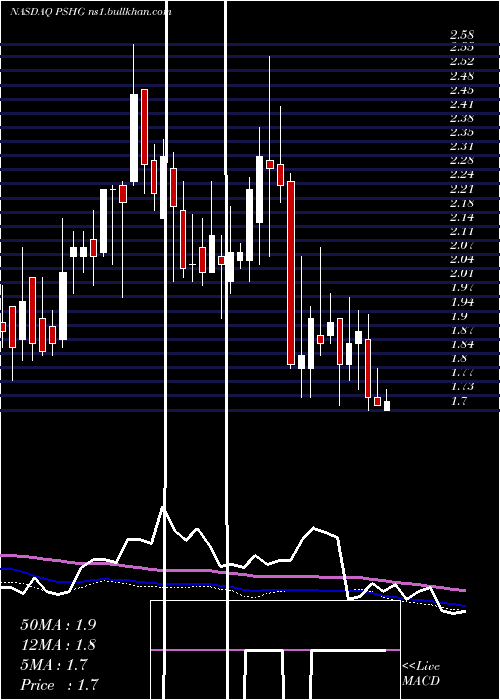Select the 1.9 price axis label
The image size is (500, 700).
click(x=458, y=316)
